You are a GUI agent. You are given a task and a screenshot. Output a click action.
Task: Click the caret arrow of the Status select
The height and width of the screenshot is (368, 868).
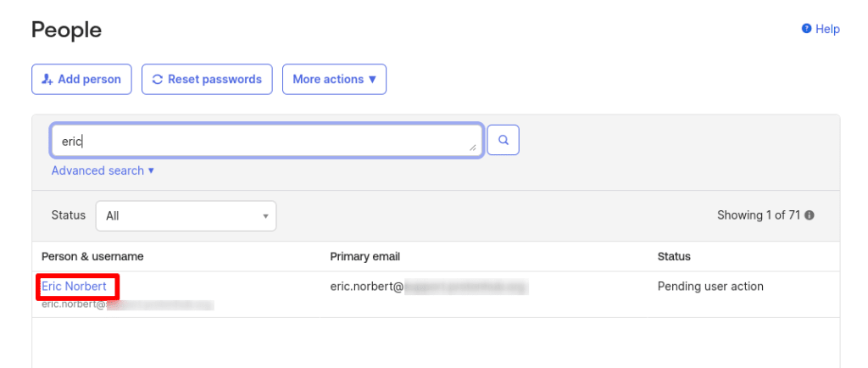click(265, 216)
